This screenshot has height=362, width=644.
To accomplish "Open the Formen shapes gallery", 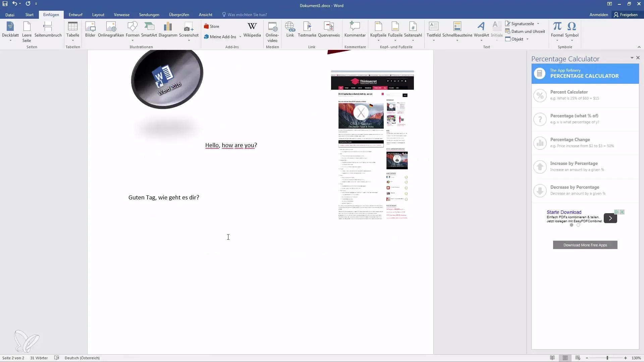I will 132,32.
